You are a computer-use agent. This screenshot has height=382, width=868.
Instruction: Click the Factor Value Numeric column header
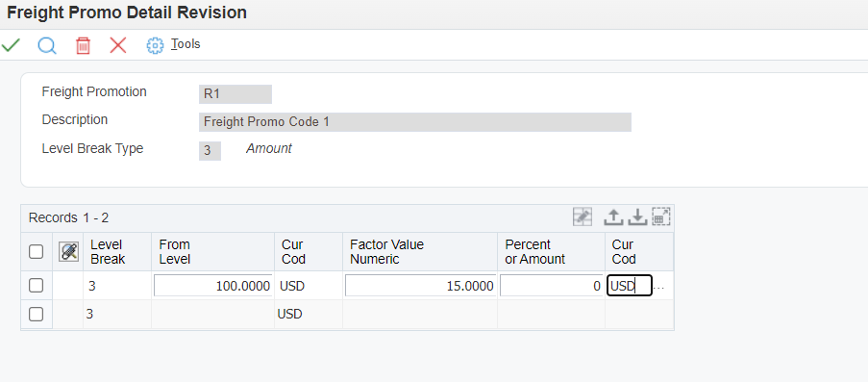click(x=420, y=252)
